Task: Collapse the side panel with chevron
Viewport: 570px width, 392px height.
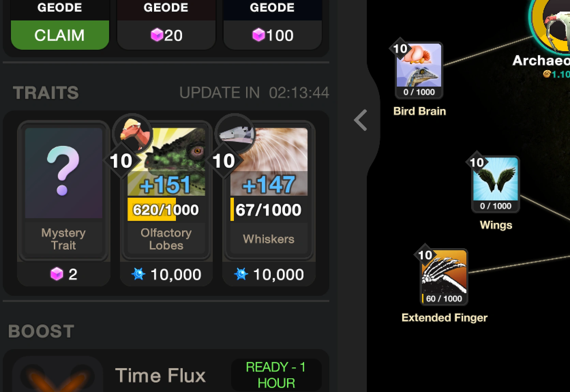Action: [361, 120]
